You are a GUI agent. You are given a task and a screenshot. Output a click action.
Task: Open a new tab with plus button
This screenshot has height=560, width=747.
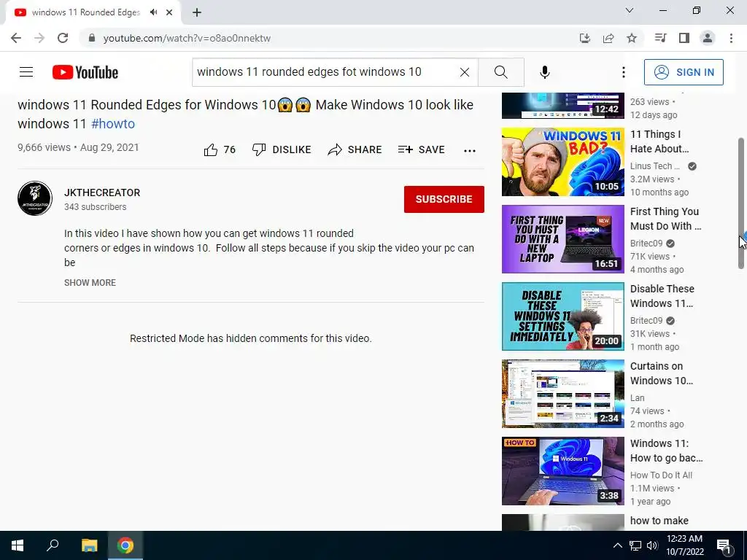click(197, 12)
